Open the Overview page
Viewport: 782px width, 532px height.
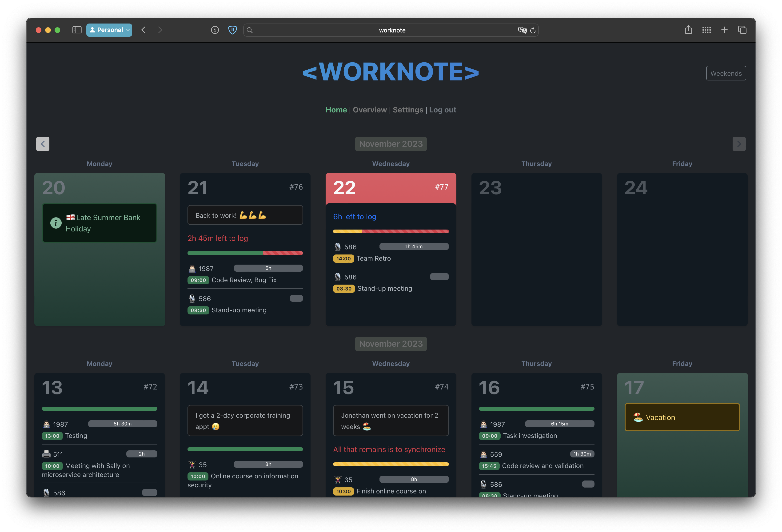pos(369,110)
